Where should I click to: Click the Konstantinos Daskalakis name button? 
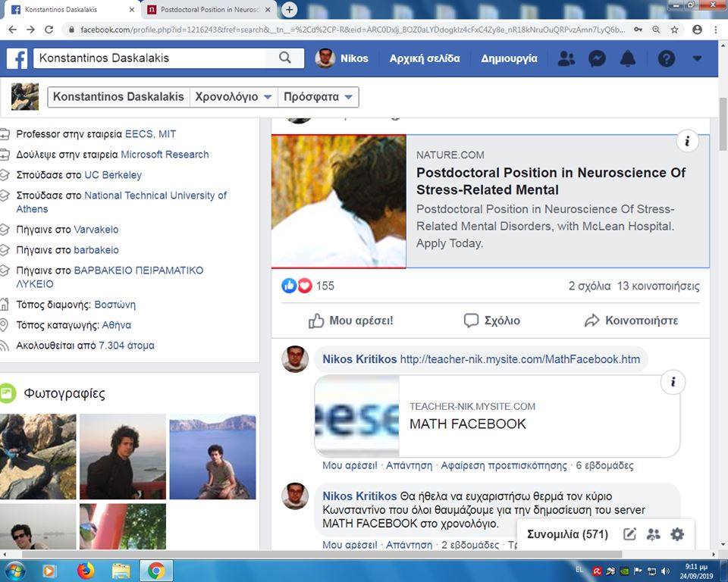pos(118,97)
